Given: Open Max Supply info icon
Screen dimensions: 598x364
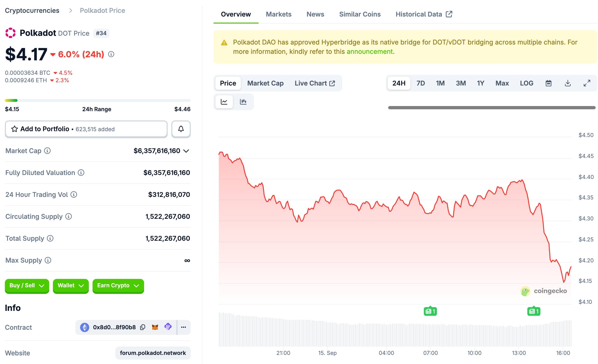Looking at the screenshot, I should 48,260.
